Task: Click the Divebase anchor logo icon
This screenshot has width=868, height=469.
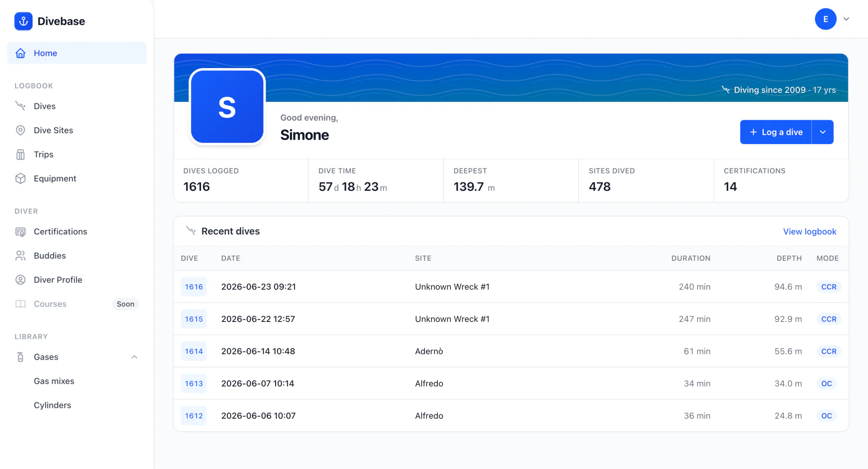Action: click(23, 21)
